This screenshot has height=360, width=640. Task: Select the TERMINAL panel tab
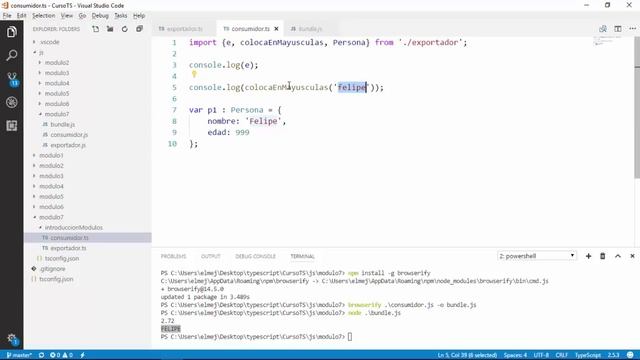tap(302, 256)
